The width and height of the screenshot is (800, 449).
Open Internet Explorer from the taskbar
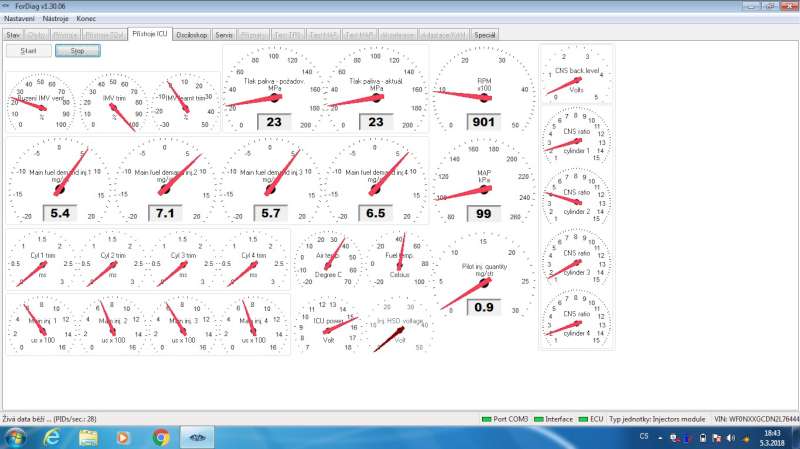point(50,437)
